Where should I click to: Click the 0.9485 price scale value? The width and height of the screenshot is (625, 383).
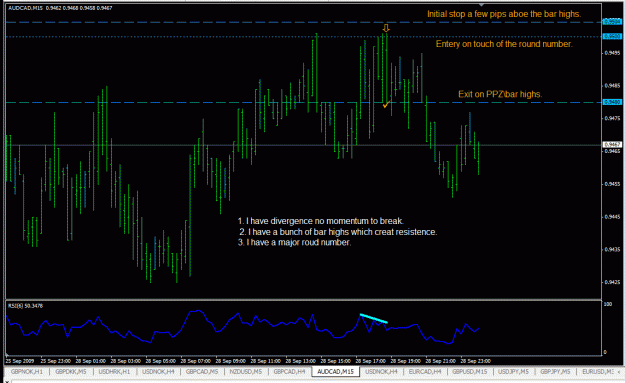pyautogui.click(x=612, y=85)
